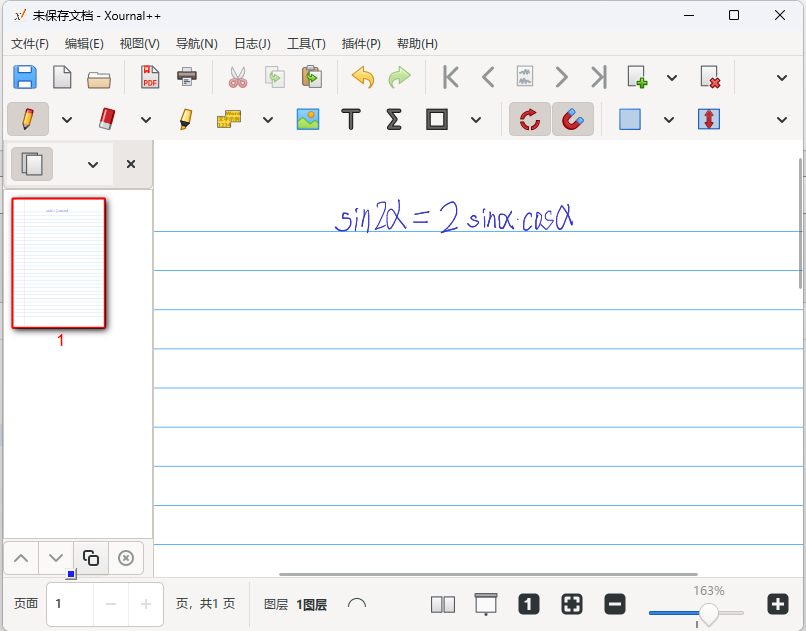Image resolution: width=806 pixels, height=631 pixels.
Task: Open the LaTeX formula tool
Action: point(393,119)
